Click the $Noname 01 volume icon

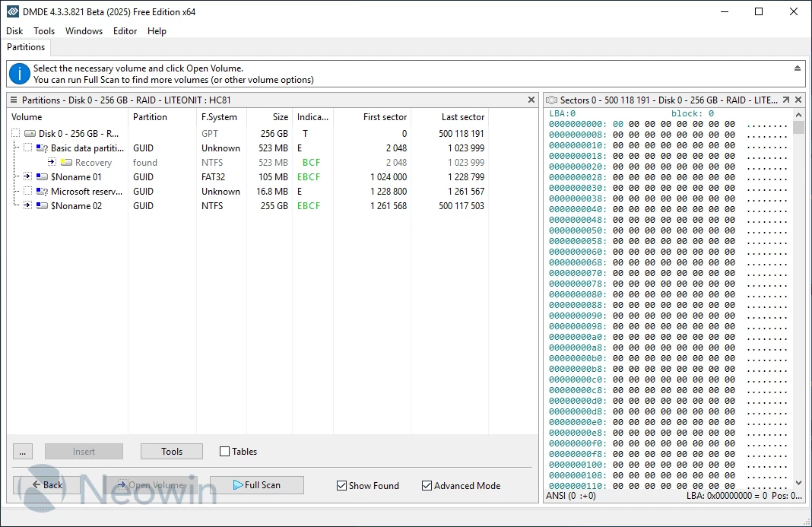[x=42, y=177]
